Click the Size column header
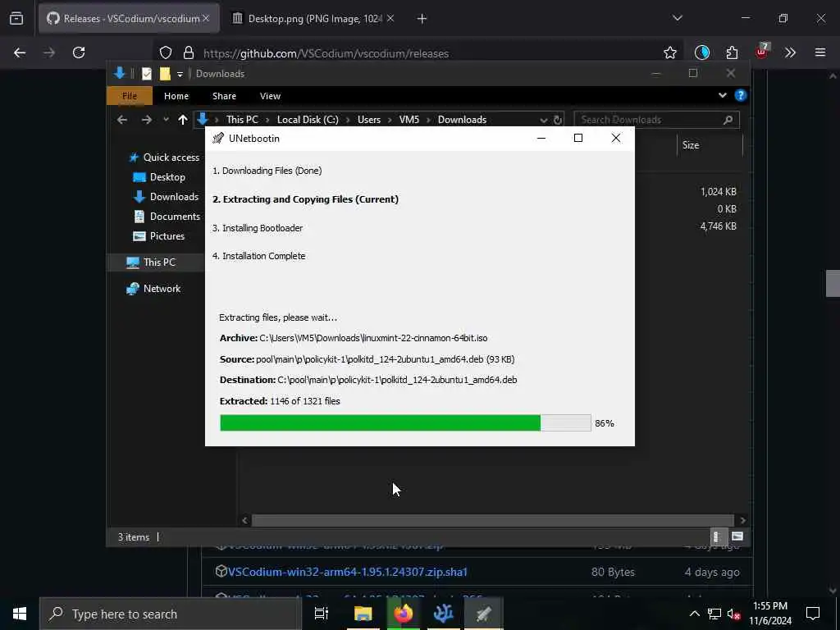Viewport: 840px width, 630px height. point(710,145)
